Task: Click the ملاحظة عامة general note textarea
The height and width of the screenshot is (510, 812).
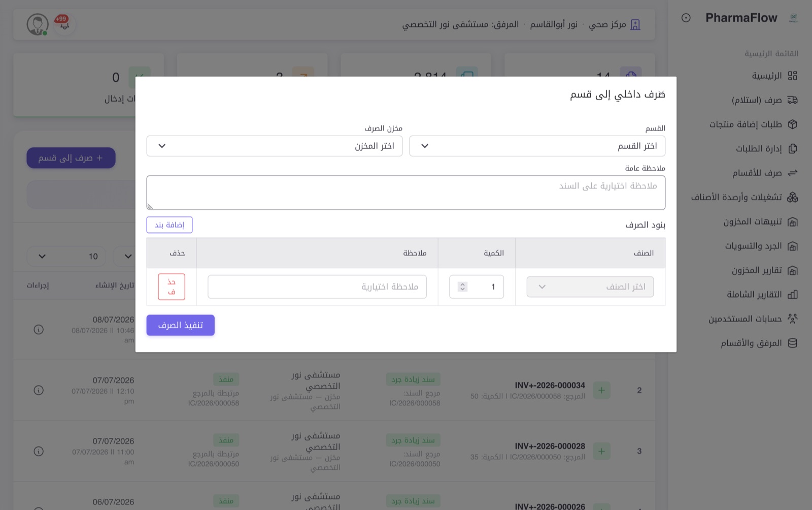Action: click(406, 193)
